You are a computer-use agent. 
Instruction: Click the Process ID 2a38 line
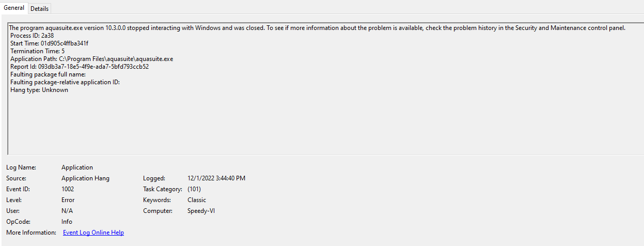(x=33, y=36)
